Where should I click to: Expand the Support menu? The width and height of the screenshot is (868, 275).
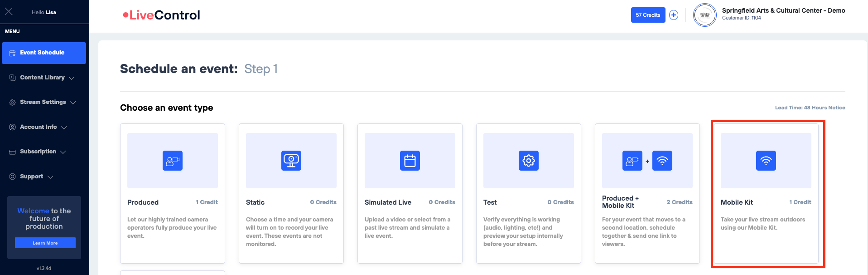(32, 177)
